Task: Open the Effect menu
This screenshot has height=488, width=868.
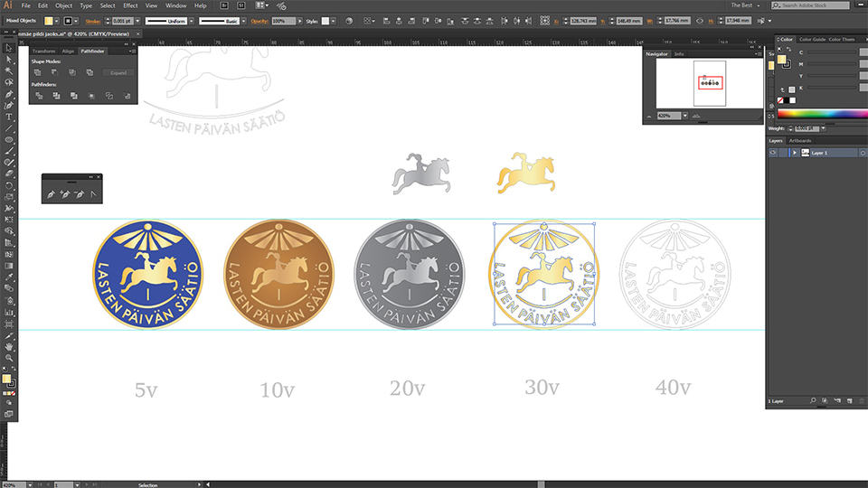Action: [x=130, y=5]
